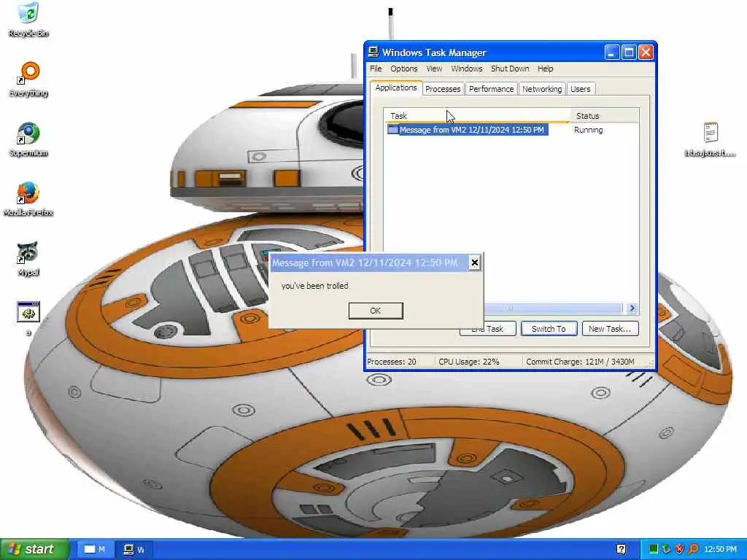Click the Message from VM2 dialog title bar
Image resolution: width=747 pixels, height=560 pixels.
coord(369,262)
